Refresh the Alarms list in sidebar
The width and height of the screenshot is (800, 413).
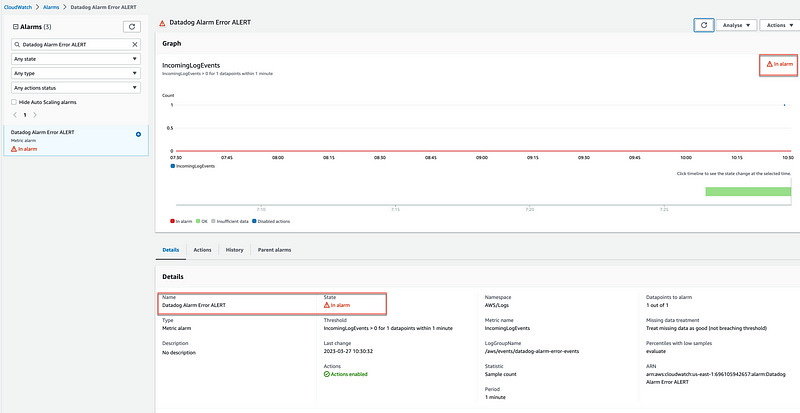pyautogui.click(x=132, y=27)
